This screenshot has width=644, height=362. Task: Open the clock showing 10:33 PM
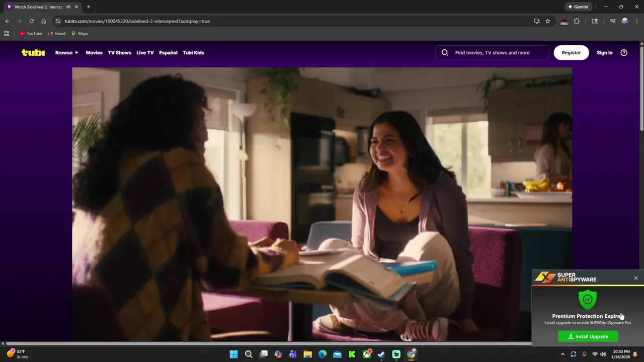[621, 354]
